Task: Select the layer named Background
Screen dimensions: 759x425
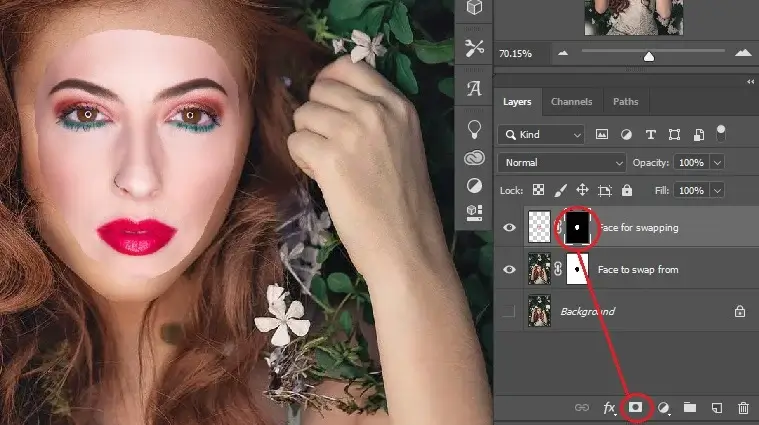Action: [x=587, y=311]
